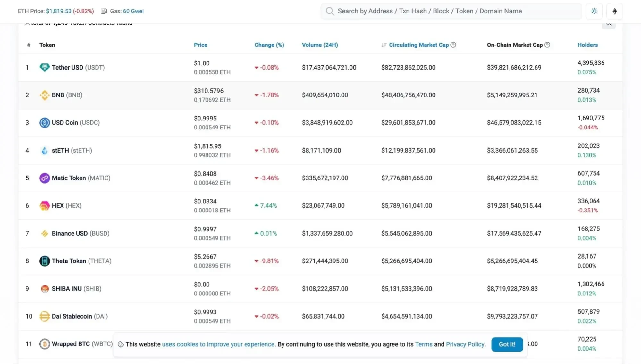
Task: Open Tether USD (USDT) token page
Action: pos(78,68)
